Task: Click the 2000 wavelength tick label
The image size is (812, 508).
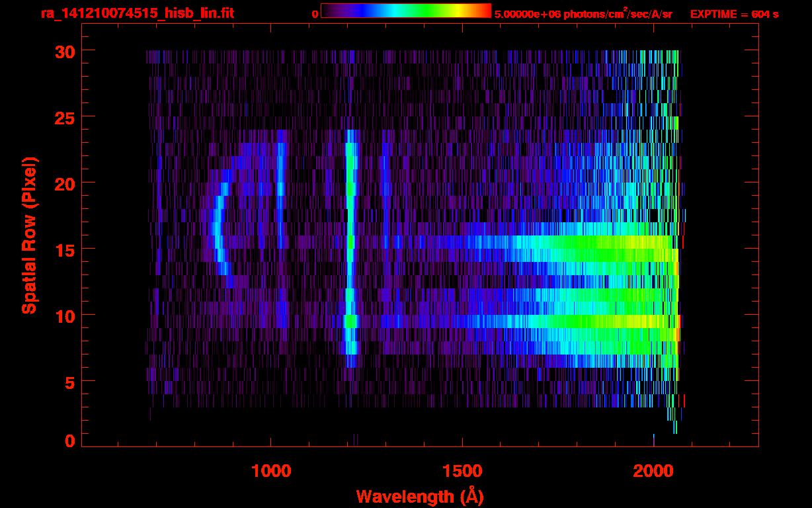Action: pyautogui.click(x=653, y=471)
